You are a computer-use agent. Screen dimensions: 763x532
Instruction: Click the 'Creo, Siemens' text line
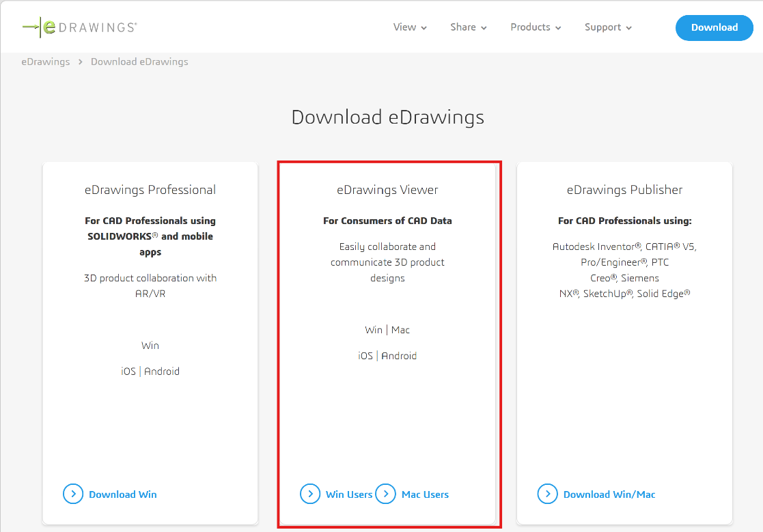[x=625, y=278]
